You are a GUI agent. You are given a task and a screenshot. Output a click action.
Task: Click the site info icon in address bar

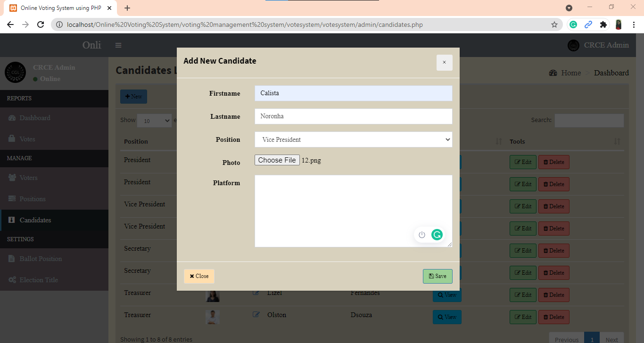[x=59, y=24]
